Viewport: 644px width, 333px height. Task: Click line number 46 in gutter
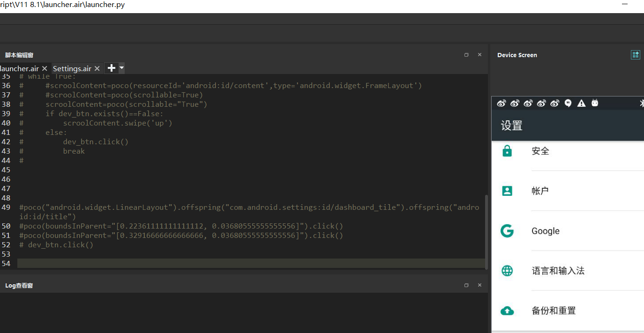[6, 179]
